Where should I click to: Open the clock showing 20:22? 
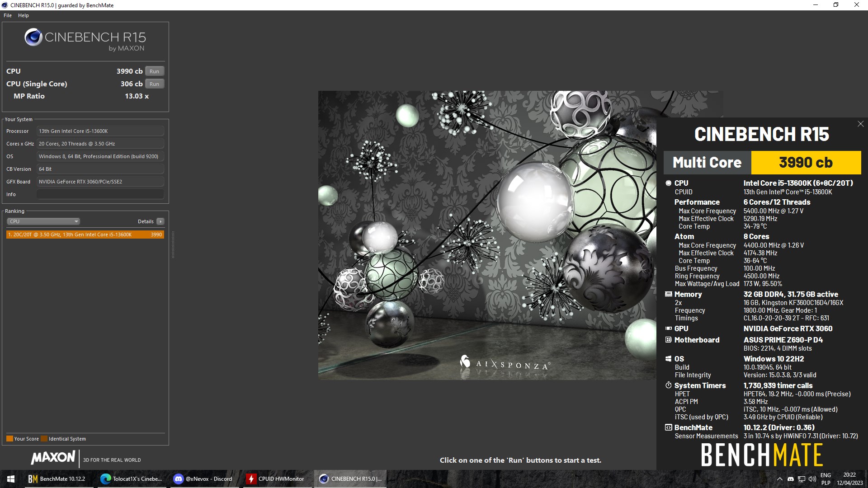[849, 479]
